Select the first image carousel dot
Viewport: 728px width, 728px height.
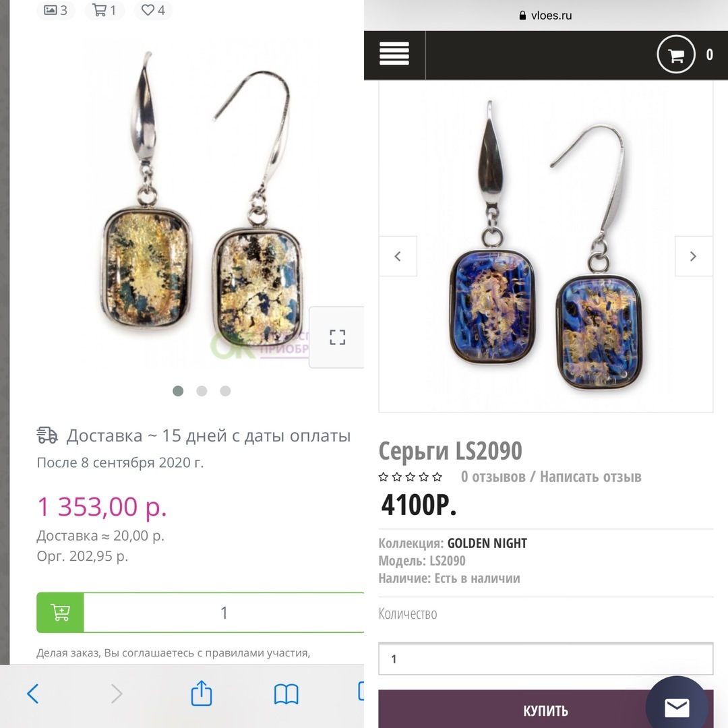click(x=178, y=391)
